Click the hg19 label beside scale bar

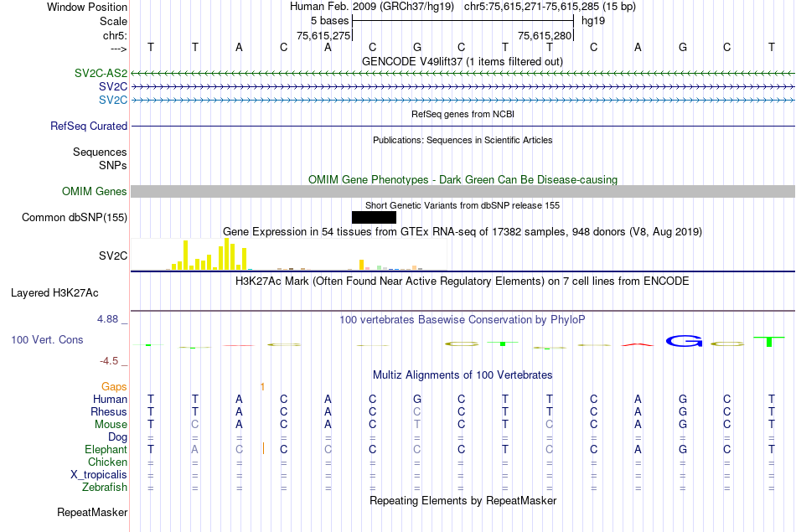pyautogui.click(x=593, y=21)
